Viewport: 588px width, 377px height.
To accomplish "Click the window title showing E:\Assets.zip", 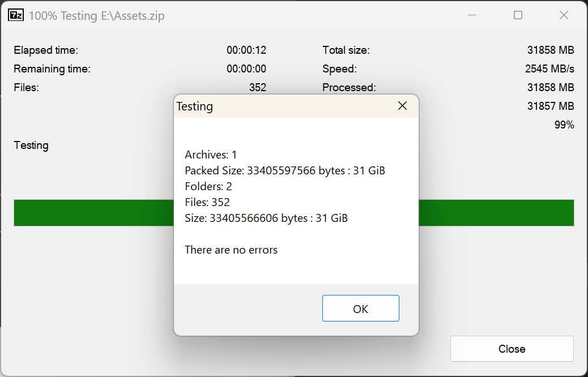I will pyautogui.click(x=96, y=16).
